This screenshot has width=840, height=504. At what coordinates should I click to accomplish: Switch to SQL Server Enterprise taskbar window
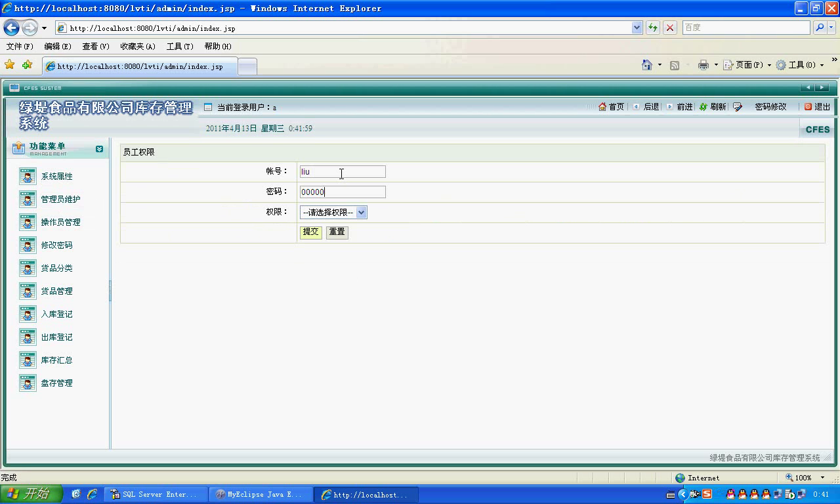pos(154,495)
